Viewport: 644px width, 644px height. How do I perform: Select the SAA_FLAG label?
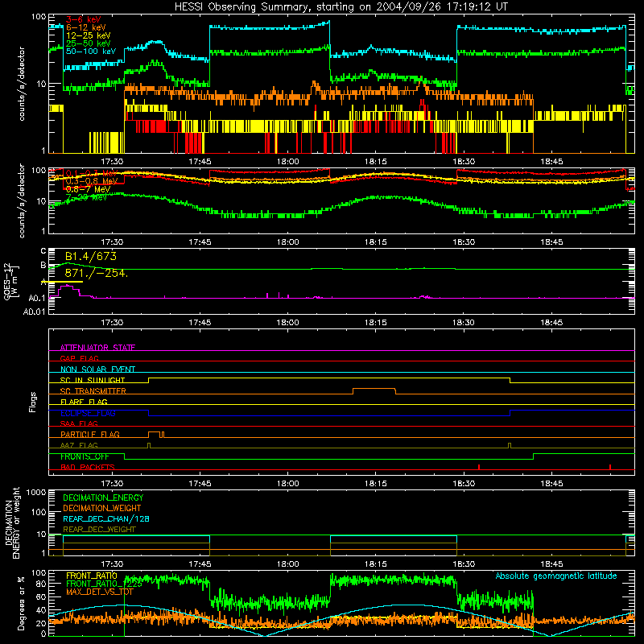click(79, 423)
